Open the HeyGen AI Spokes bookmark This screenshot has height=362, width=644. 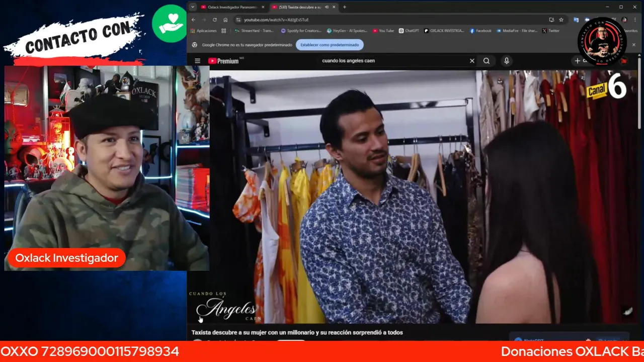[x=347, y=31]
